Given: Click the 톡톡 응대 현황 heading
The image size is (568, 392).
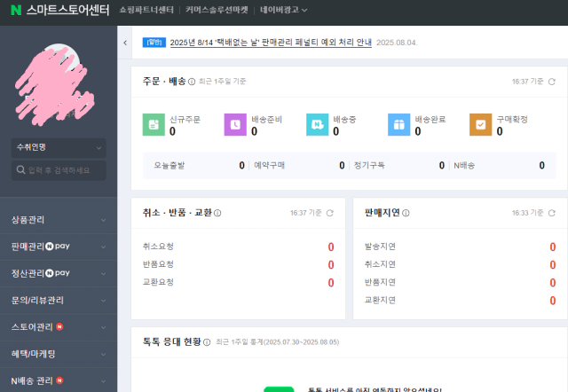Looking at the screenshot, I should coord(171,341).
